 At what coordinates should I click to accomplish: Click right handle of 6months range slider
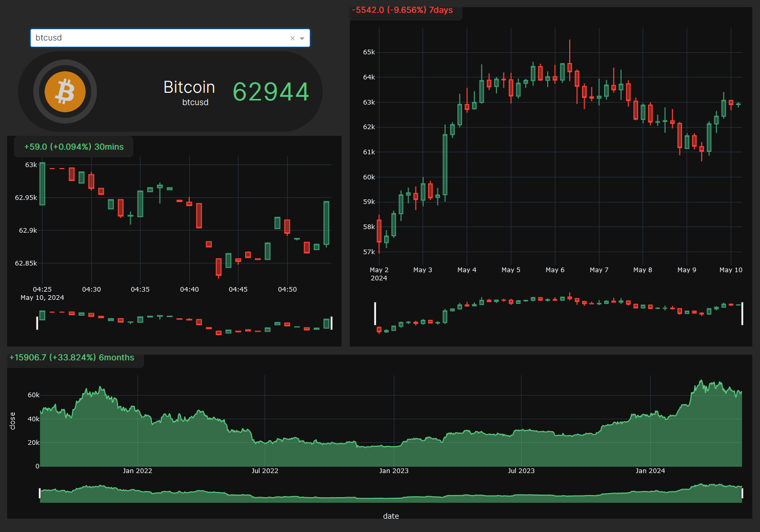click(742, 493)
